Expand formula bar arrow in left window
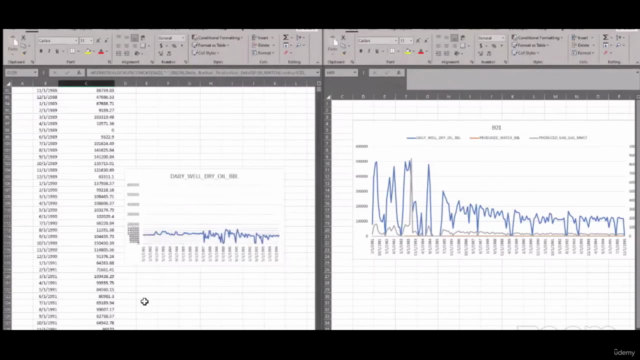 (x=317, y=72)
